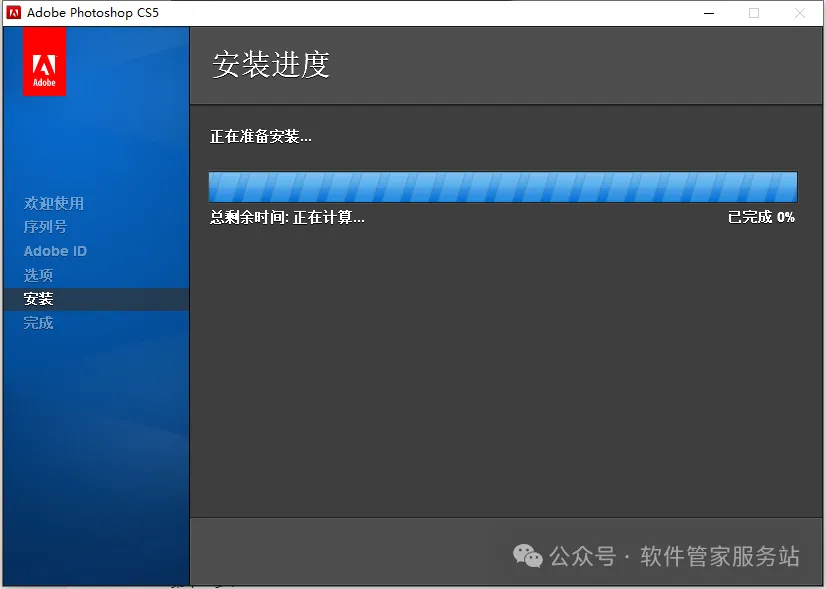Viewport: 826px width, 589px height.
Task: Select the 选项 step in the sidebar
Action: click(x=38, y=275)
